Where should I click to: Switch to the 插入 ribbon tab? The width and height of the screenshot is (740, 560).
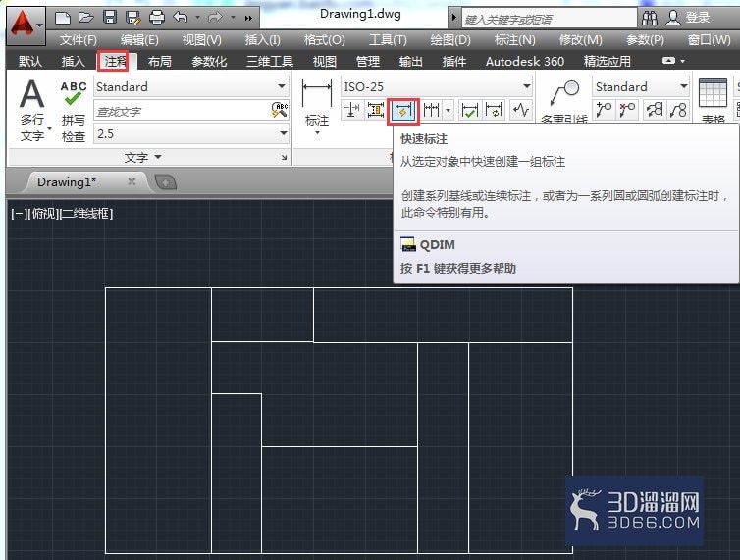(74, 62)
